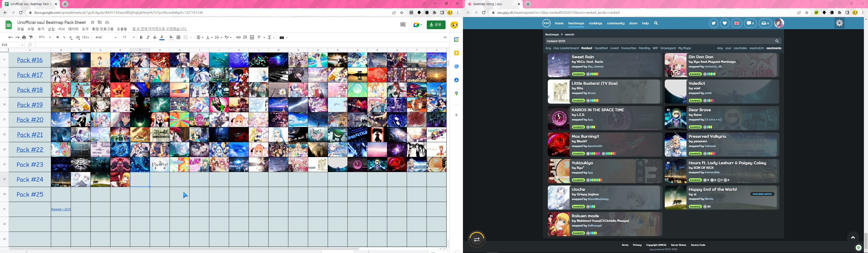Image resolution: width=868 pixels, height=253 pixels.
Task: Click the print icon in Sheets toolbar
Action: (24, 37)
